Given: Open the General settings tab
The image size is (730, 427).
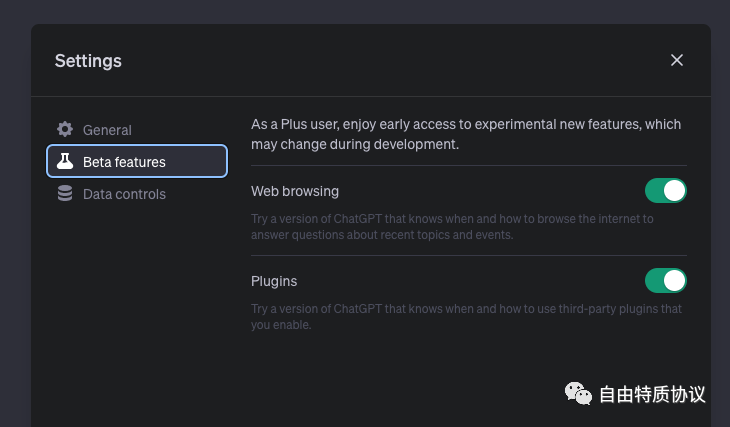Looking at the screenshot, I should [107, 130].
